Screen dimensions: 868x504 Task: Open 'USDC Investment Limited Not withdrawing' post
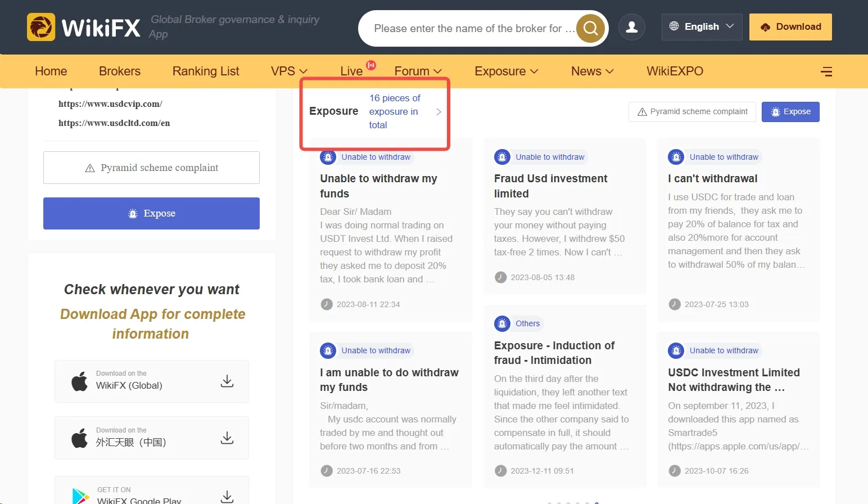click(734, 380)
